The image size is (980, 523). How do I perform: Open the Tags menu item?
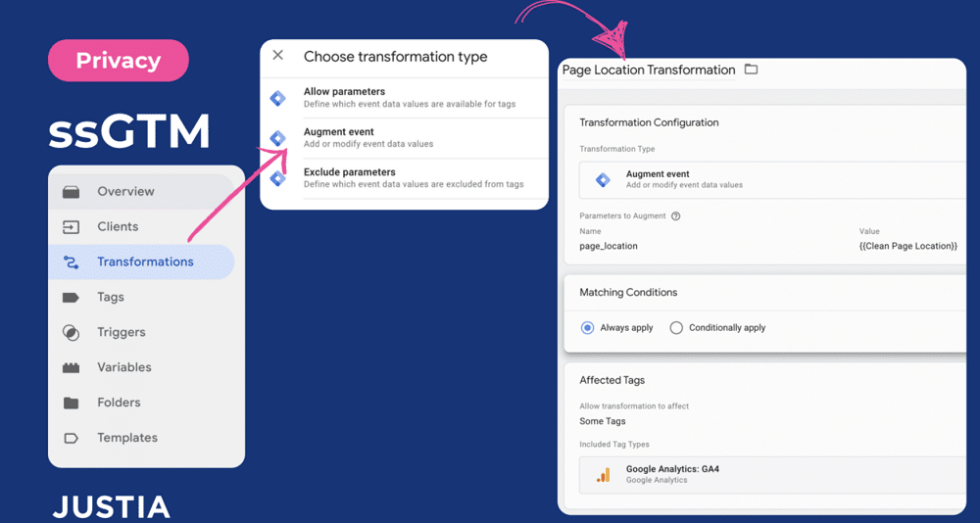[141, 298]
